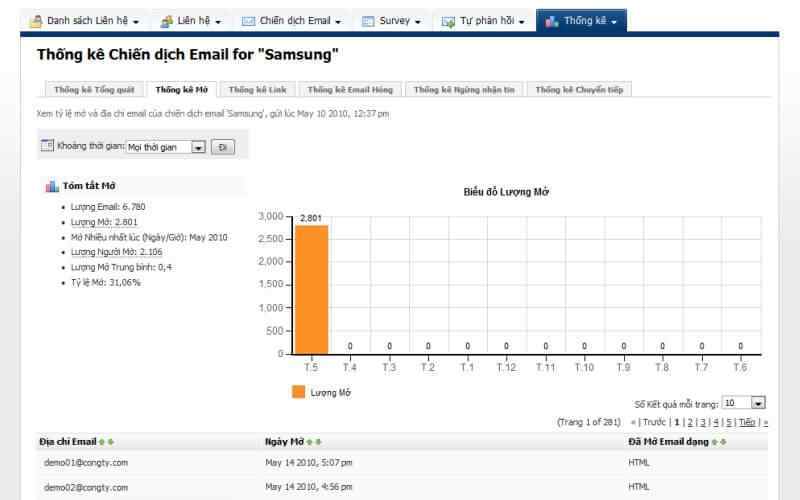Click the orange T.5 chart bar
The width and height of the screenshot is (800, 500).
point(311,290)
